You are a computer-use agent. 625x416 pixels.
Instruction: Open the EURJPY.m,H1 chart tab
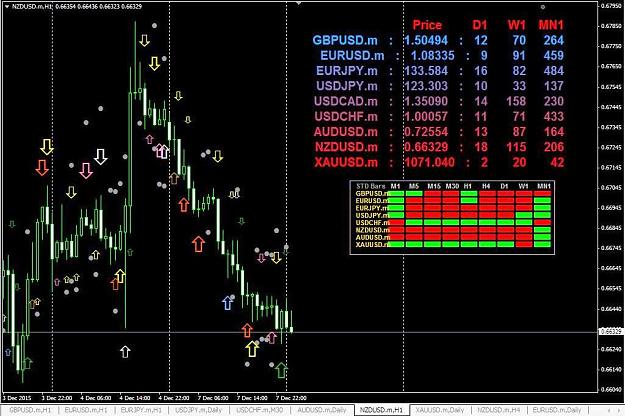coord(141,410)
